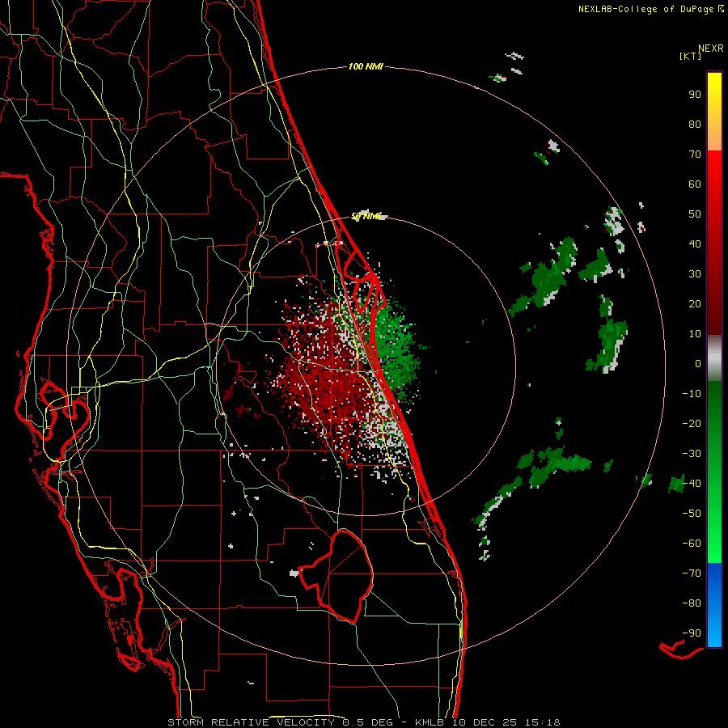Click the -60 scale label
The image size is (728, 728).
coord(692,544)
